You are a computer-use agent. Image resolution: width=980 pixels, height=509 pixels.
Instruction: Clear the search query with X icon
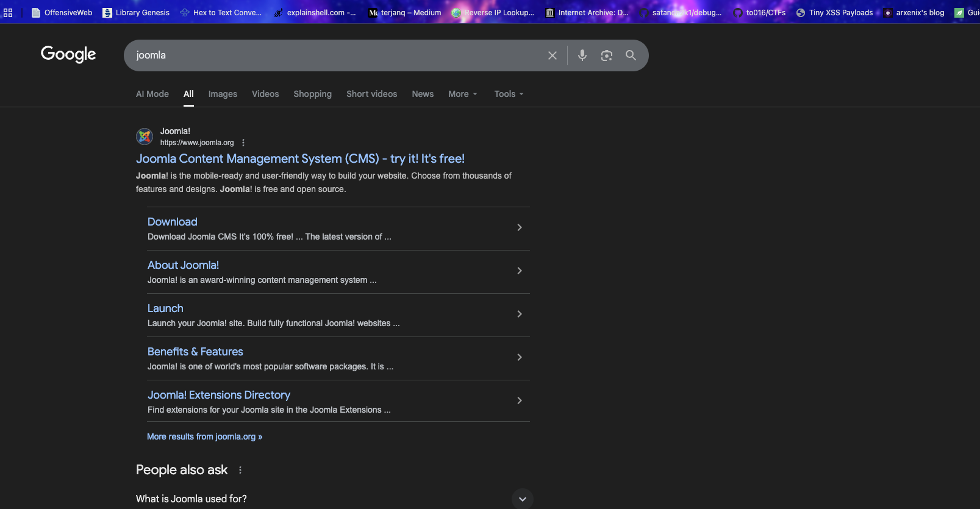[x=553, y=55]
